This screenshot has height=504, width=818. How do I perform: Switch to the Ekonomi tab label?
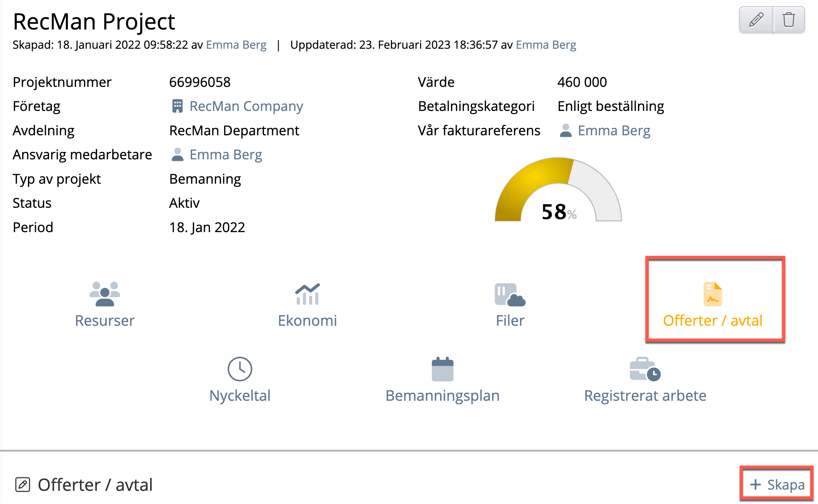click(307, 320)
